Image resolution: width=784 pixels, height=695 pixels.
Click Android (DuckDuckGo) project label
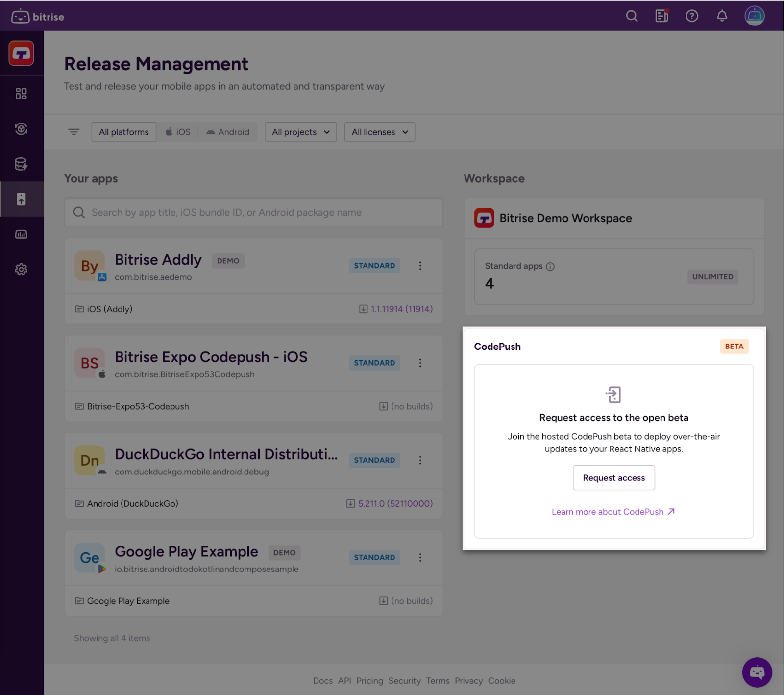click(x=133, y=504)
